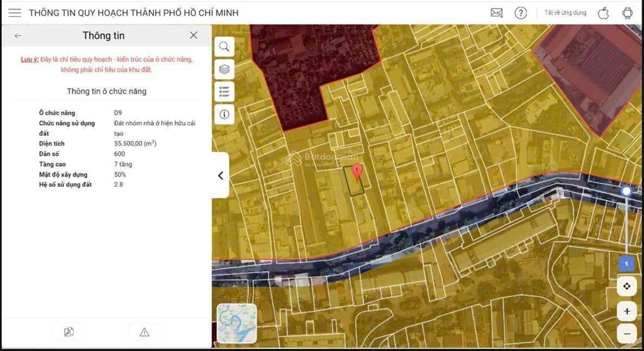Click the opacity slider handle
Screen dimensions: 644x351
[x=626, y=191]
